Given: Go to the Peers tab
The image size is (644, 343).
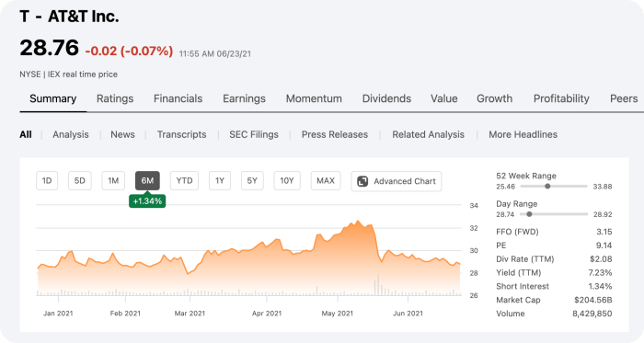Looking at the screenshot, I should point(624,99).
